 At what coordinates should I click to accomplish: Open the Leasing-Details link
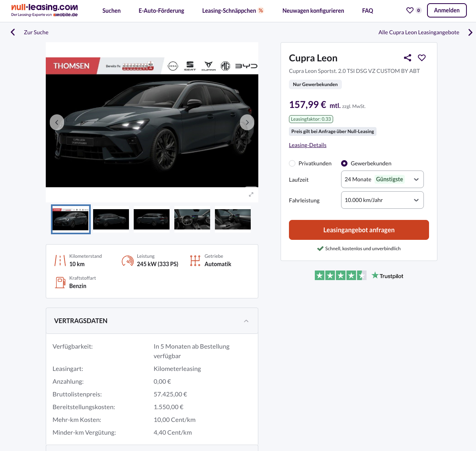(308, 145)
